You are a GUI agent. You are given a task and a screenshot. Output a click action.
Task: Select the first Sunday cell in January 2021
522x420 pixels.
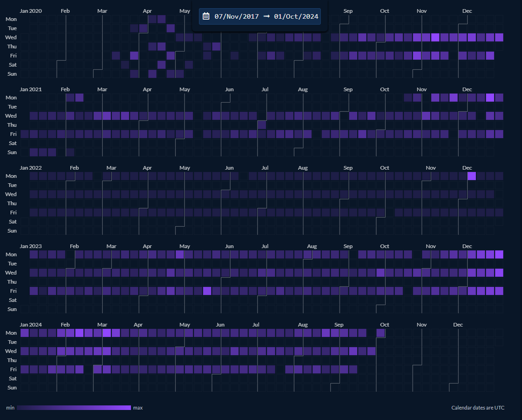tap(34, 152)
